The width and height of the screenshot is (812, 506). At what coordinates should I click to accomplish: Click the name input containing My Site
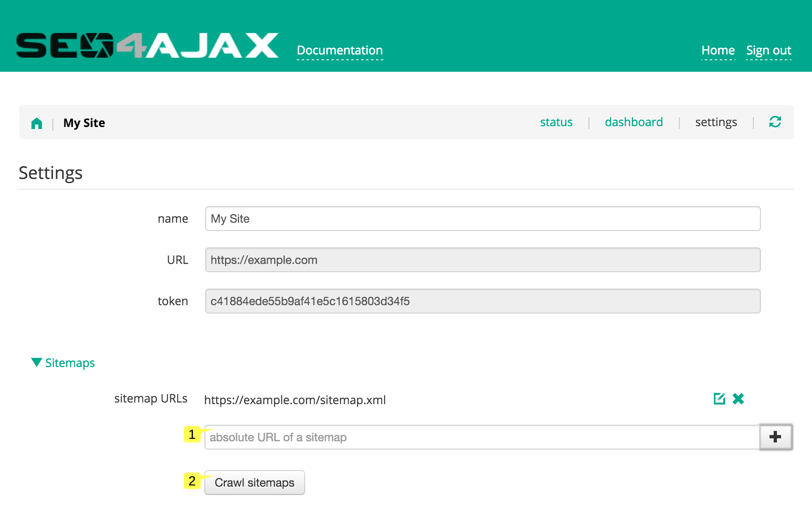tap(482, 219)
